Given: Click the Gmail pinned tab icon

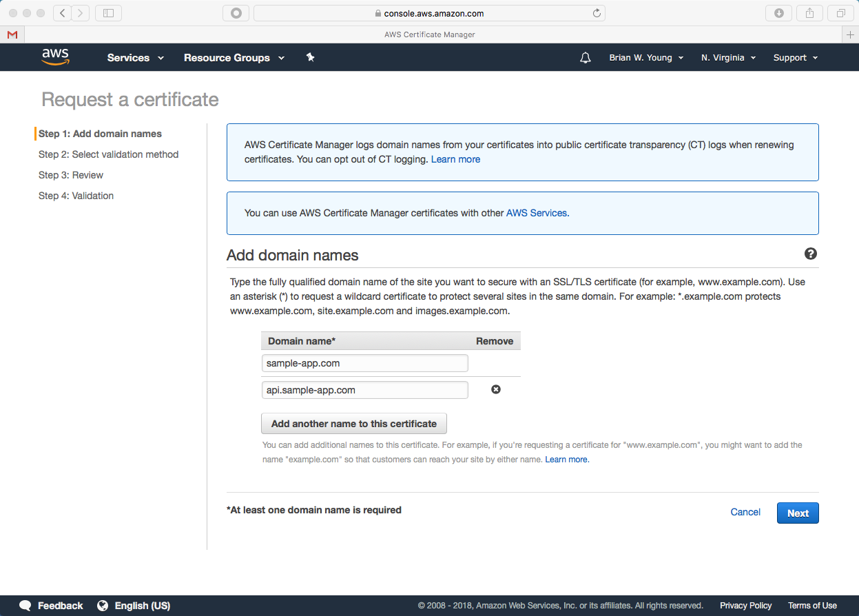Looking at the screenshot, I should 12,34.
